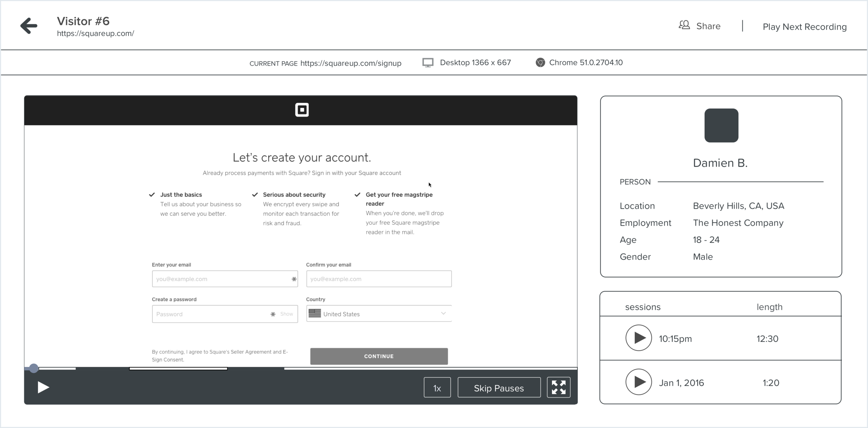Click the '1:20' session length

click(771, 383)
